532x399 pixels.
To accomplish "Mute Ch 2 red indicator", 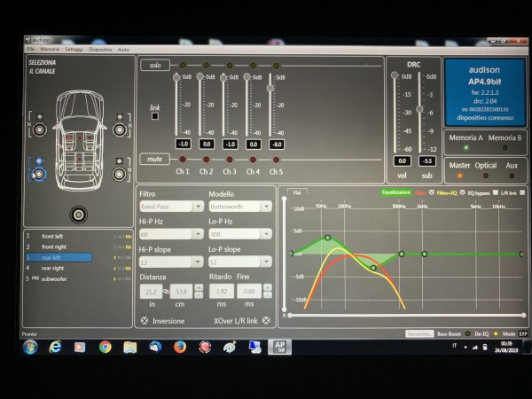I will coord(206,160).
